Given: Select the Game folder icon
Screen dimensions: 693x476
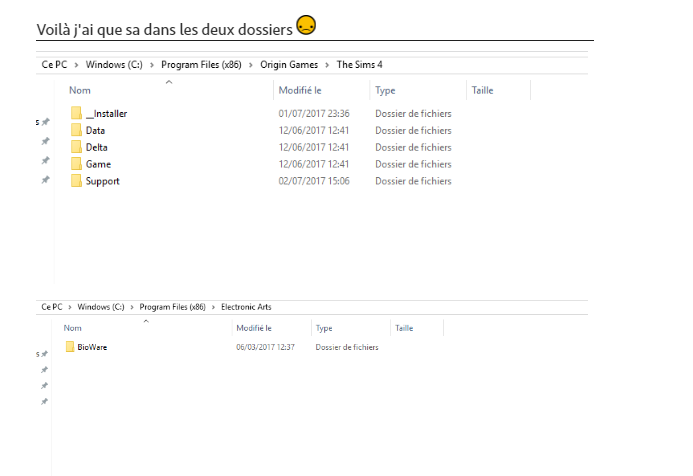Looking at the screenshot, I should click(76, 164).
